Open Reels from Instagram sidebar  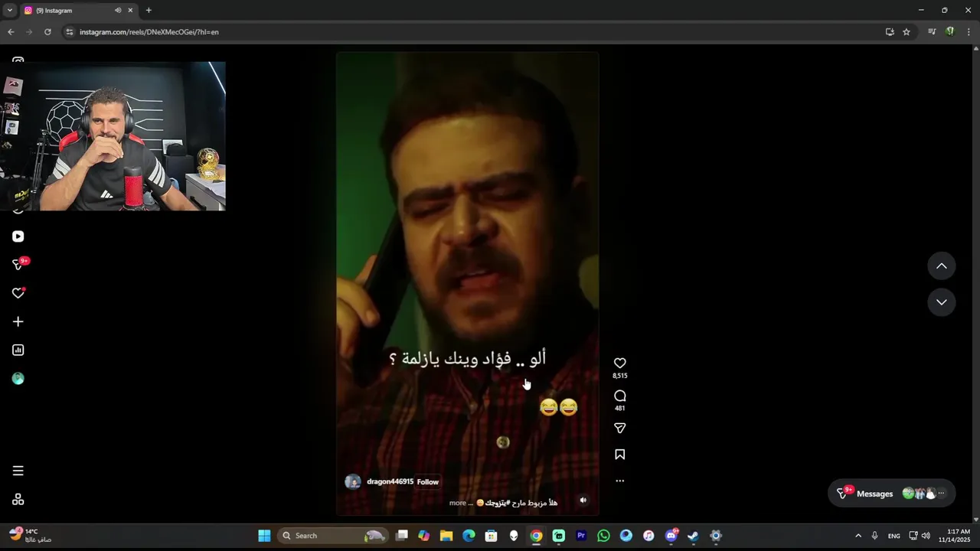[18, 236]
